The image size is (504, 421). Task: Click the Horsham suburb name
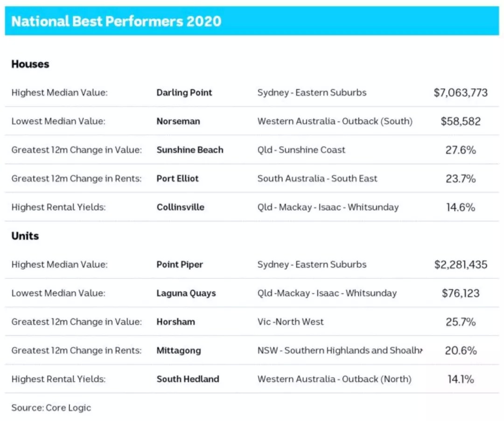[x=175, y=322]
